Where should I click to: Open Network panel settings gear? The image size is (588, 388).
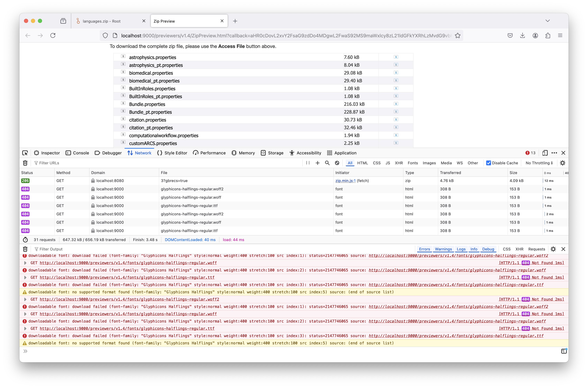pos(562,163)
